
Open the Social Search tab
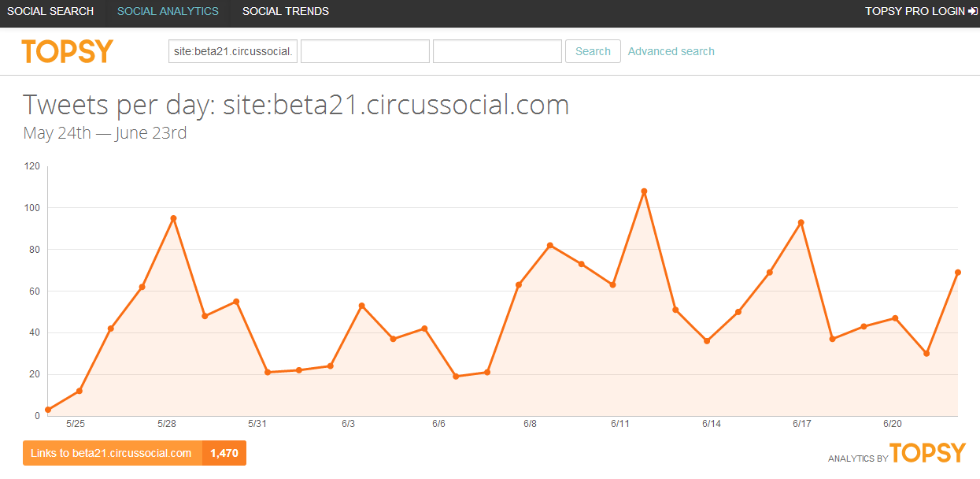click(x=50, y=11)
